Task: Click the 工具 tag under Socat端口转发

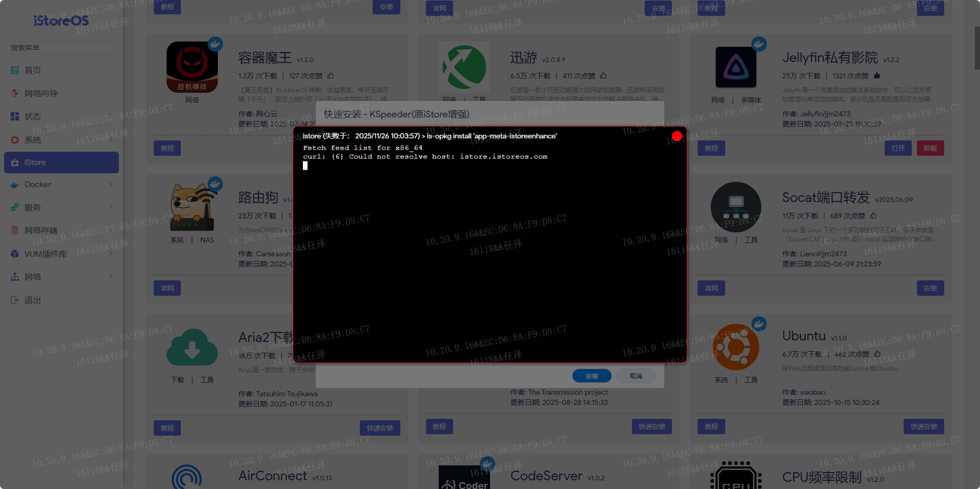Action: pyautogui.click(x=751, y=240)
